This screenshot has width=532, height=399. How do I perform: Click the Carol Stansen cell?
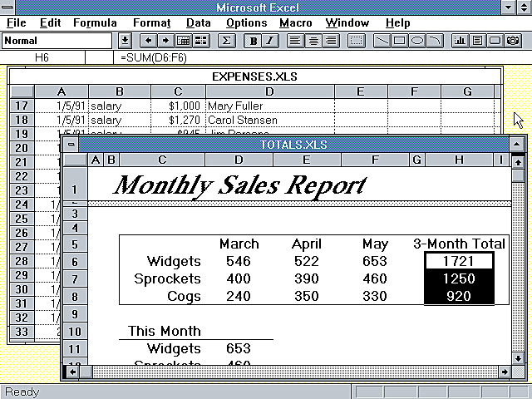(x=269, y=120)
